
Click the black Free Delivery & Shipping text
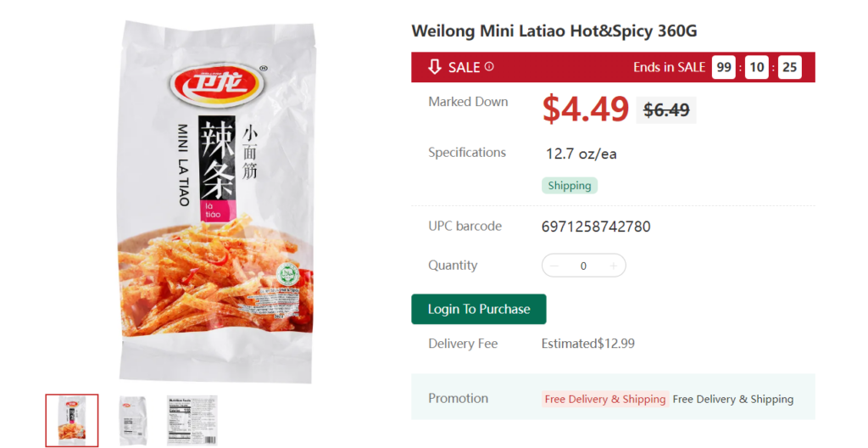coord(733,399)
